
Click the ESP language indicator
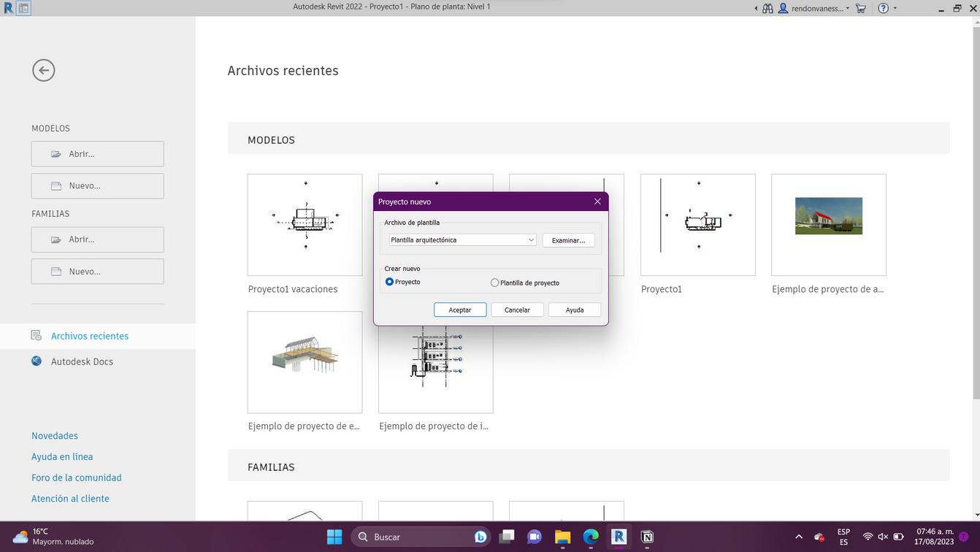point(843,537)
